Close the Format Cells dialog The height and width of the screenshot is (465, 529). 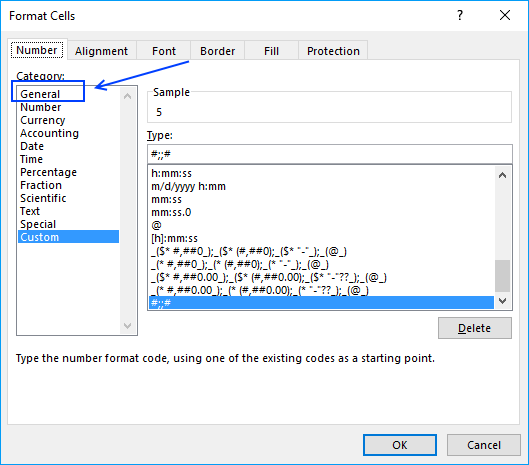pyautogui.click(x=505, y=15)
